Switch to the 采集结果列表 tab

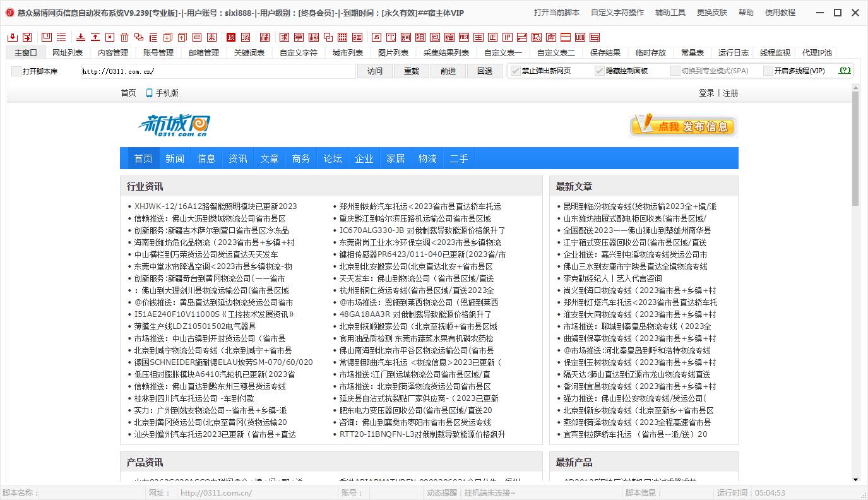tap(446, 53)
